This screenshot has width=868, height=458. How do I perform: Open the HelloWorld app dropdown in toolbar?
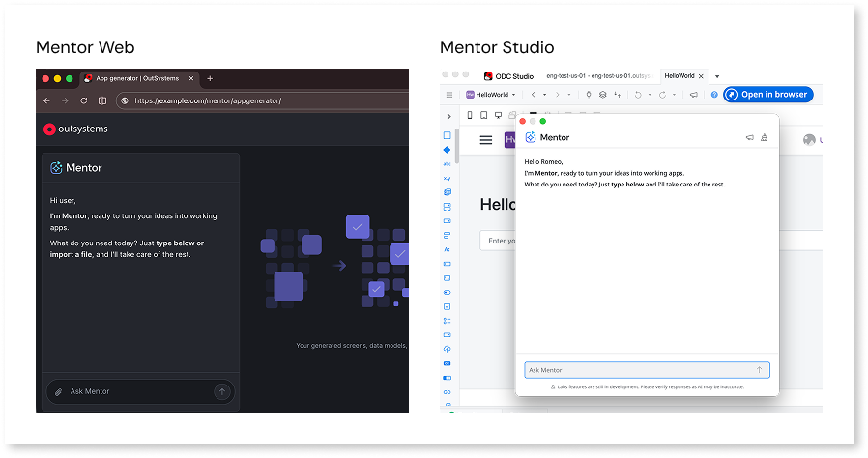click(x=490, y=95)
